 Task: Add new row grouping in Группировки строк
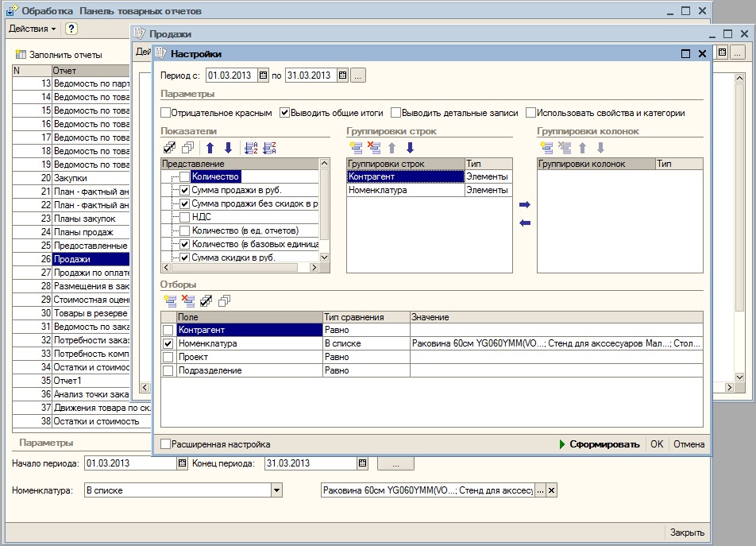(x=355, y=148)
